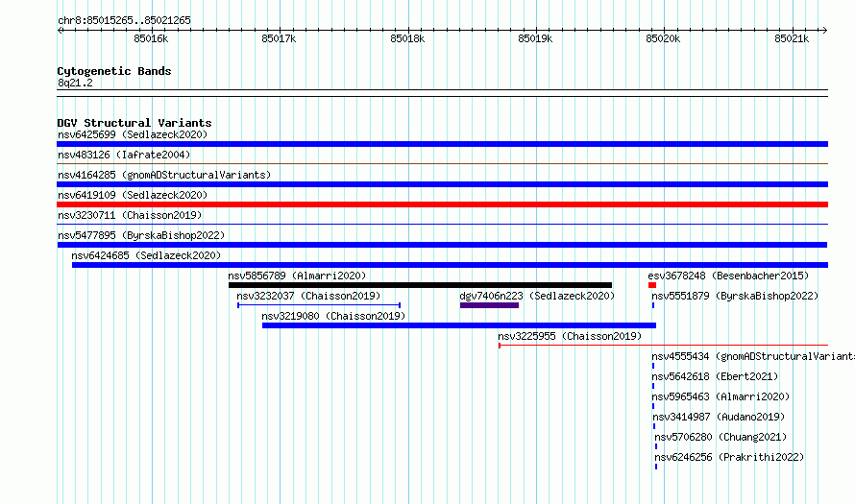Click the Cytogenetic Bands track title
This screenshot has height=504, width=855.
pos(114,71)
